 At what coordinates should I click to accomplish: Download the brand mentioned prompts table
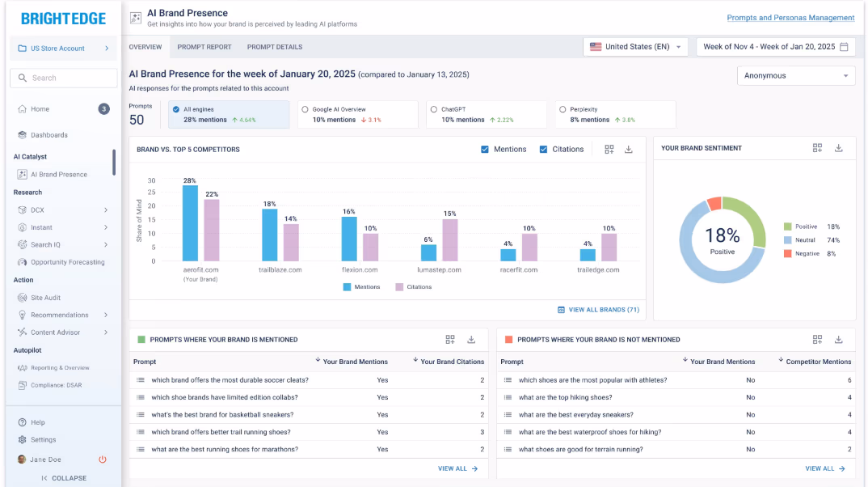[x=471, y=340]
